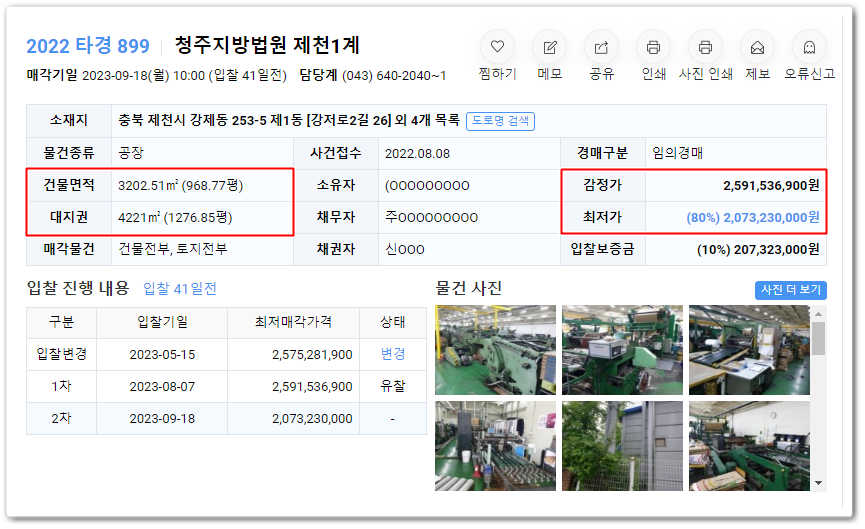Open the third photo in the top row

coord(749,350)
